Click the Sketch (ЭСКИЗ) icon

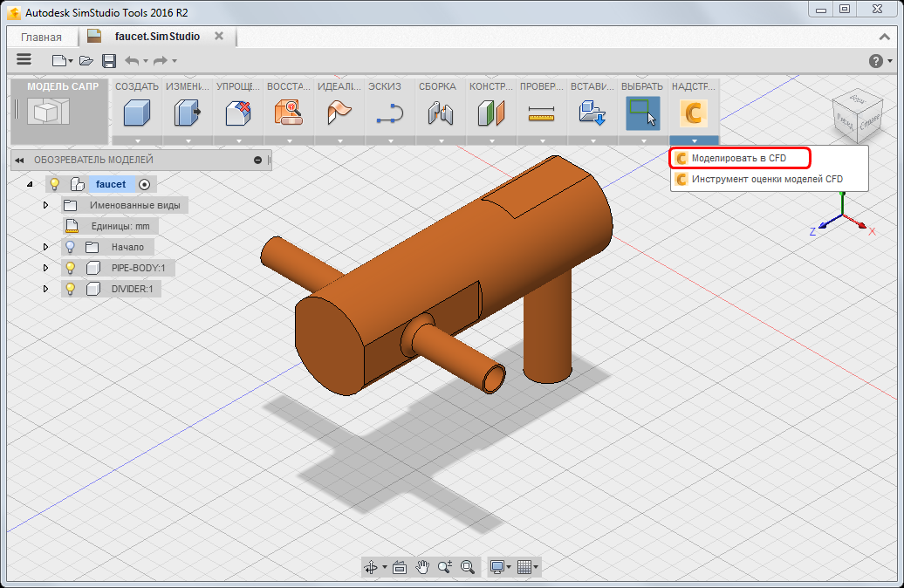(x=390, y=113)
